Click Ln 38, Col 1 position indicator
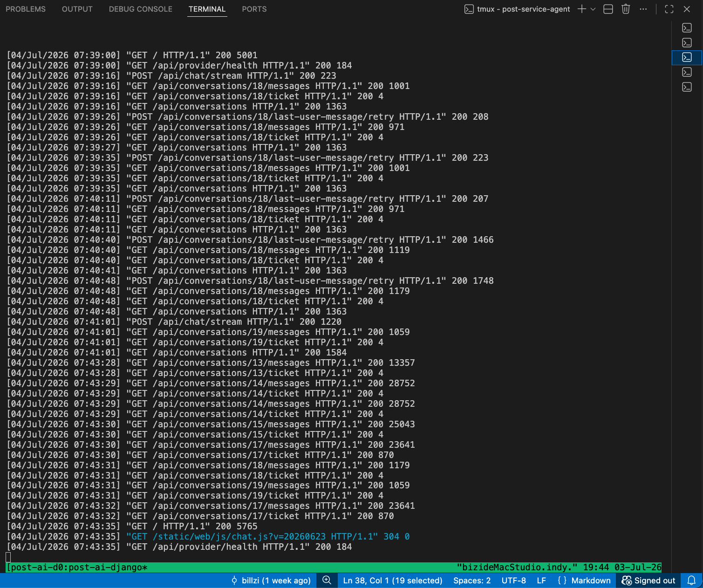703x588 pixels. pos(393,581)
